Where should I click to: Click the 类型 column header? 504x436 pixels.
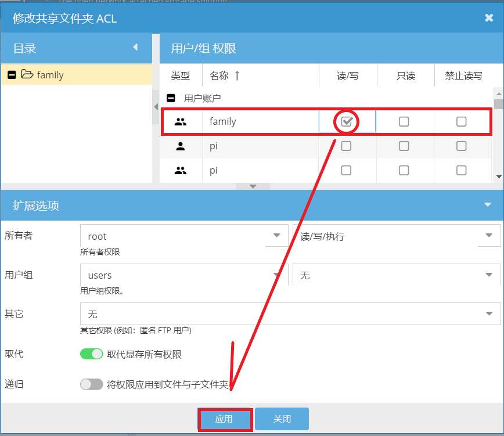click(181, 75)
